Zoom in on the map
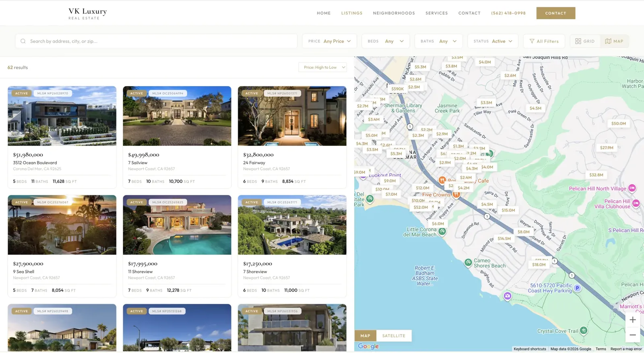The image size is (644, 353). coord(633,320)
